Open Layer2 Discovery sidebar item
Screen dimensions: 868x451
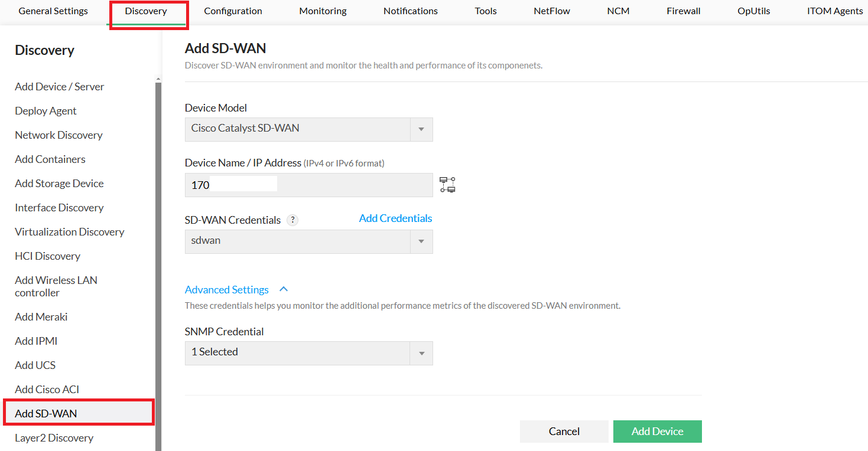[x=54, y=438]
